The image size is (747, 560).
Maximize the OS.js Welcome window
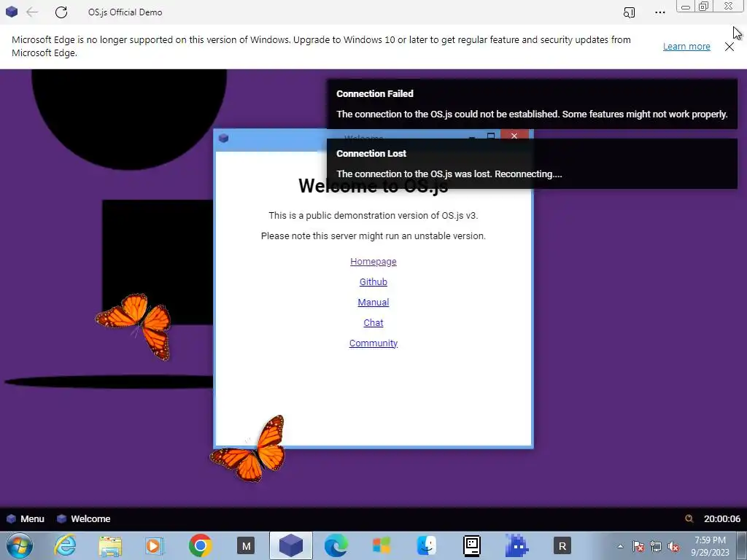point(491,136)
